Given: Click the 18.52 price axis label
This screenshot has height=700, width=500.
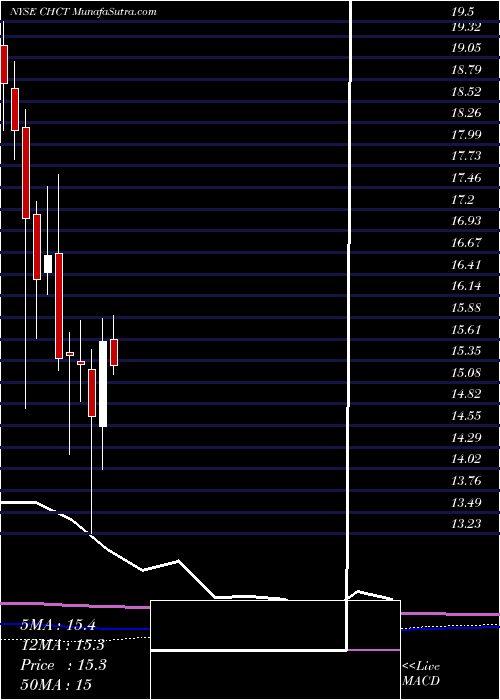Looking at the screenshot, I should coord(466,92).
